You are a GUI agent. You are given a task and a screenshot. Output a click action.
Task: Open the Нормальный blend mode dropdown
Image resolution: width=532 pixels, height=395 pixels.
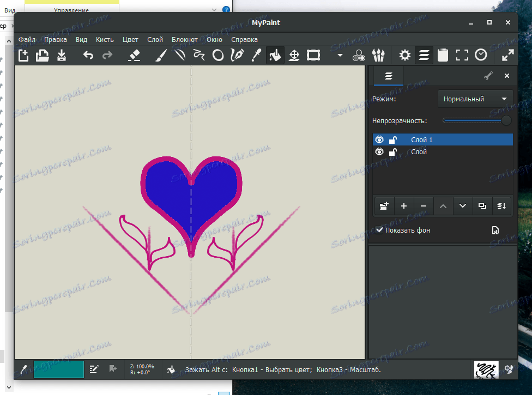pyautogui.click(x=475, y=99)
